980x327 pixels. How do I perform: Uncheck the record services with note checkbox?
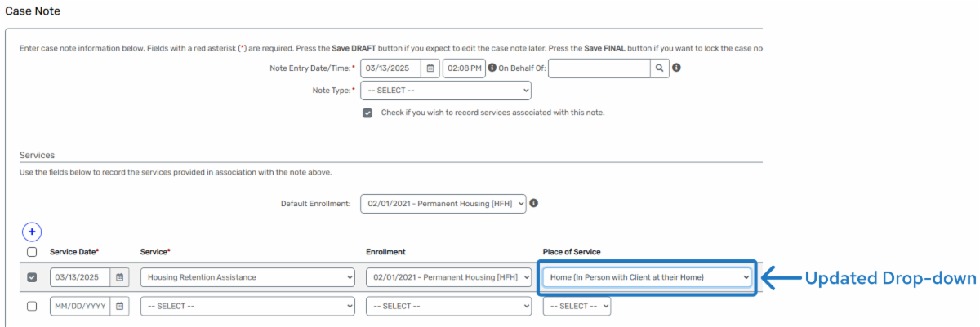coord(367,113)
